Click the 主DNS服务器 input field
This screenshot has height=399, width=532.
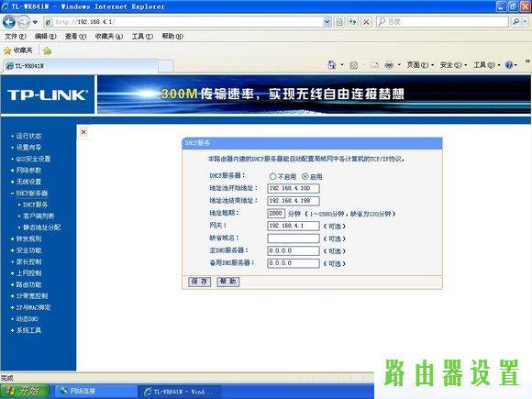[x=294, y=251]
